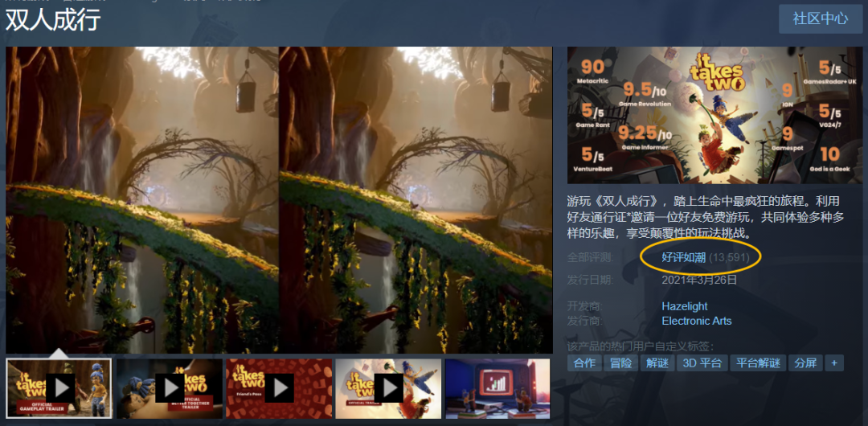
Task: Click the 好评如潮 review summary link
Action: pyautogui.click(x=684, y=257)
